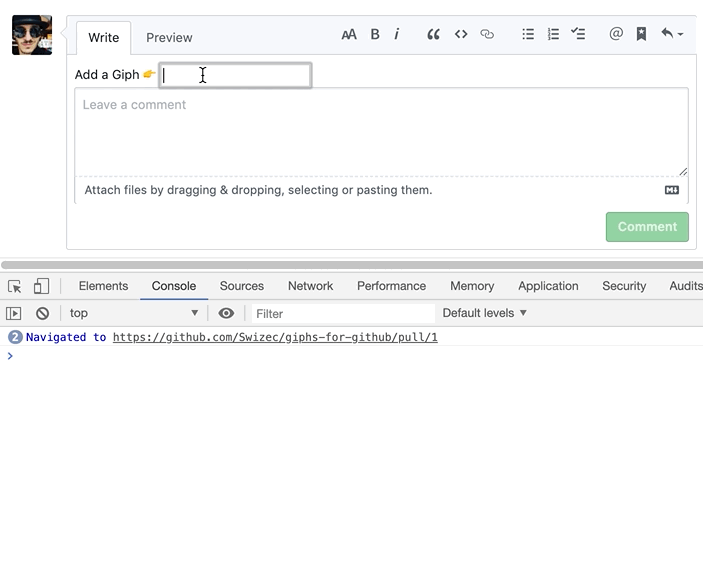703x576 pixels.
Task: Toggle italic formatting in comment toolbar
Action: 396,35
